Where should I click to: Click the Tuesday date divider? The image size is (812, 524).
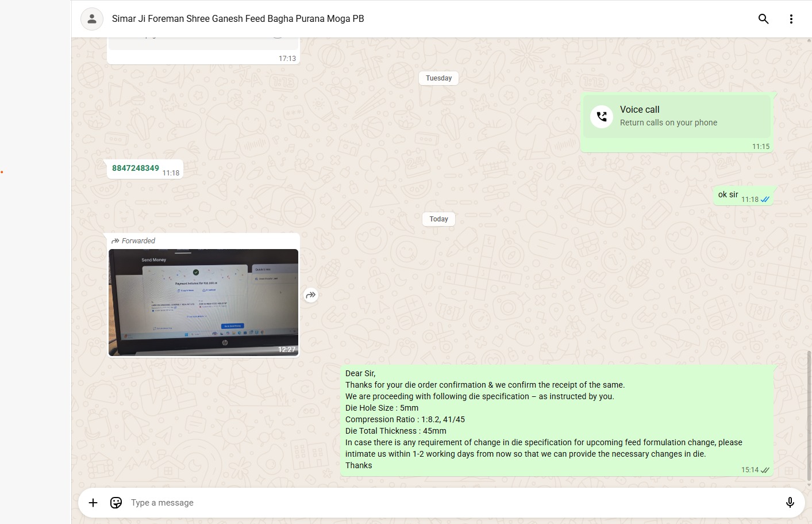(x=438, y=78)
